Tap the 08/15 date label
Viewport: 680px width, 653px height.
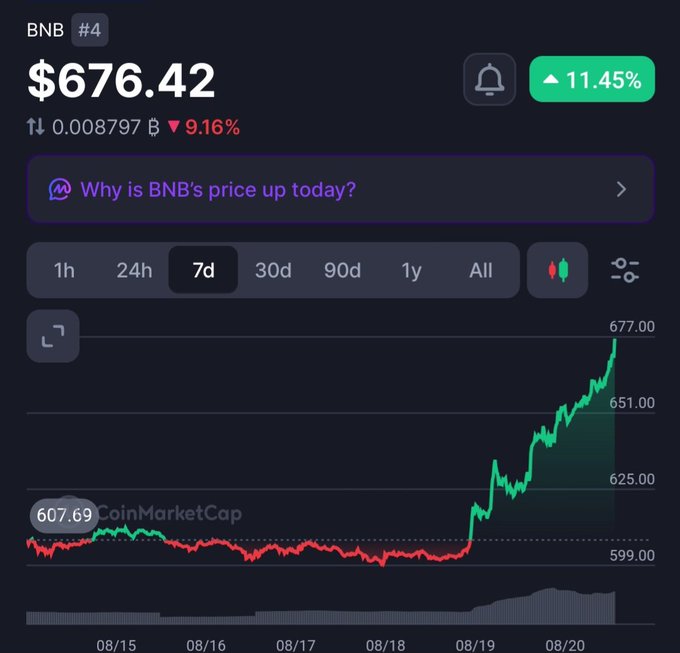[116, 645]
